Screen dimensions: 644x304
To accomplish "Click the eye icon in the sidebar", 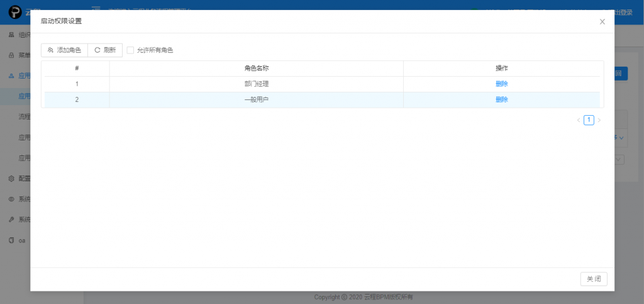I will (x=11, y=199).
